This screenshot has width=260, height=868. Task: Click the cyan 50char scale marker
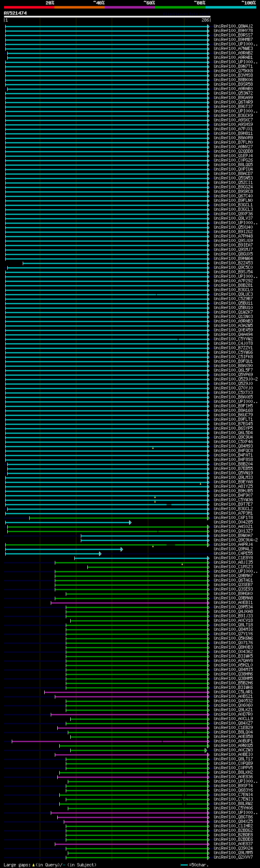pyautogui.click(x=184, y=865)
